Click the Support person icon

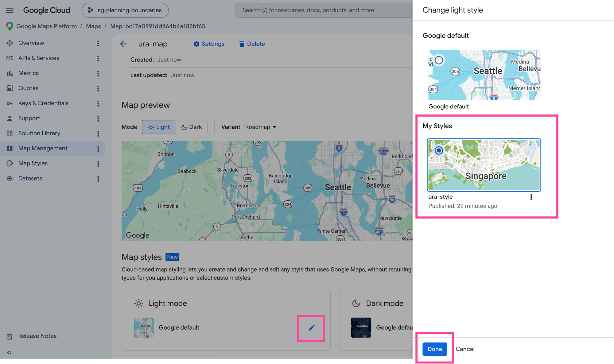(x=10, y=118)
